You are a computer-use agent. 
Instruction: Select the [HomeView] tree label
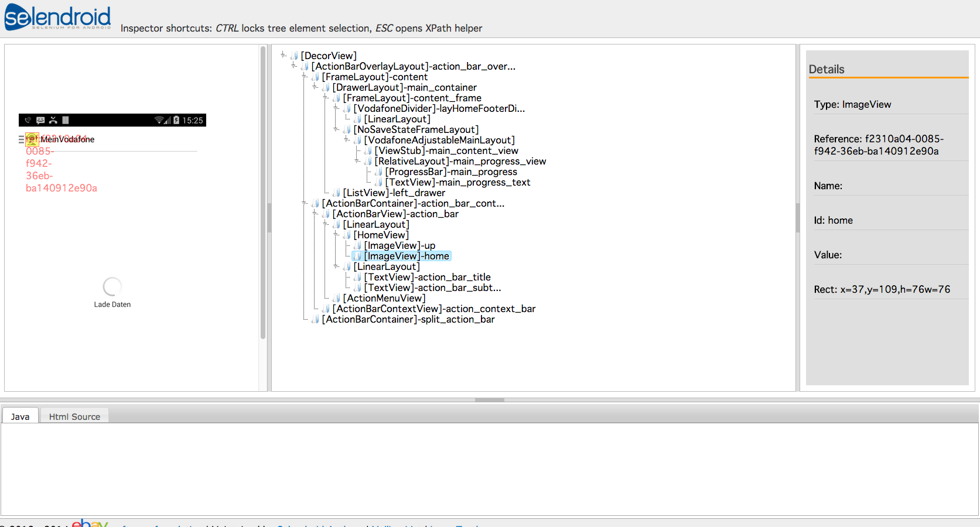(x=381, y=235)
